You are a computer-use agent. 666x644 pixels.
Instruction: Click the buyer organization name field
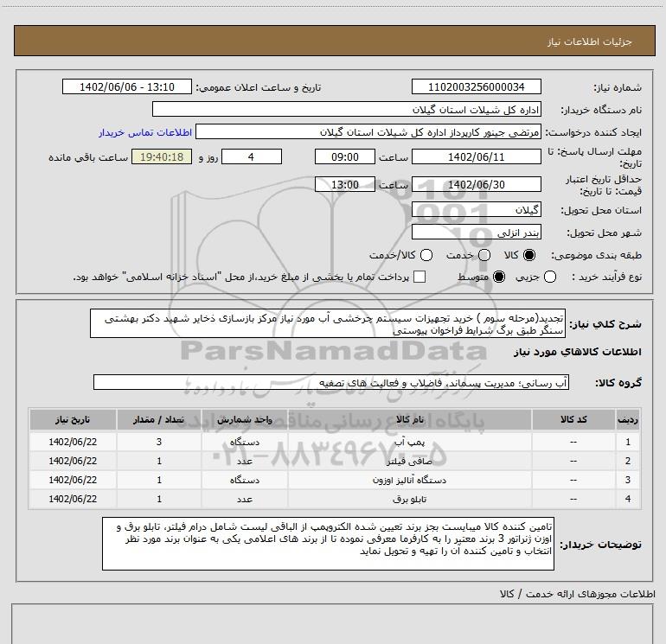point(347,110)
